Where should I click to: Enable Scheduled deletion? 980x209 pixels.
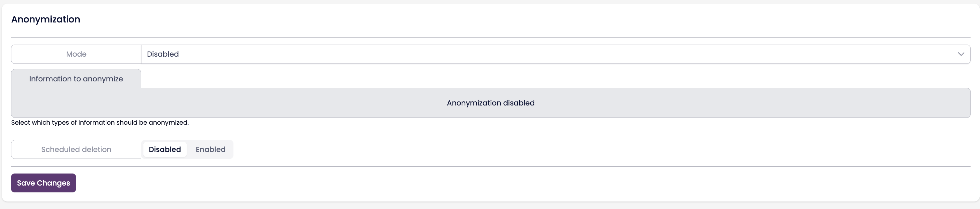(210, 150)
